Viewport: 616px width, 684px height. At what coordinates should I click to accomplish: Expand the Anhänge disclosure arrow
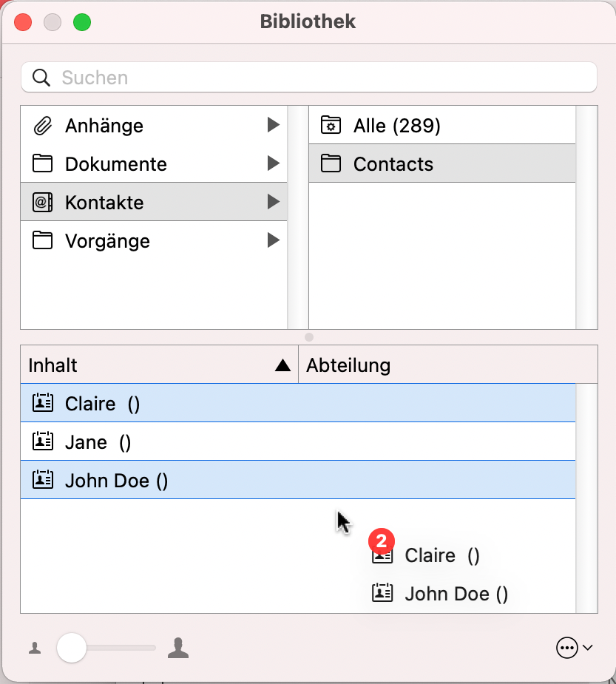pyautogui.click(x=274, y=126)
